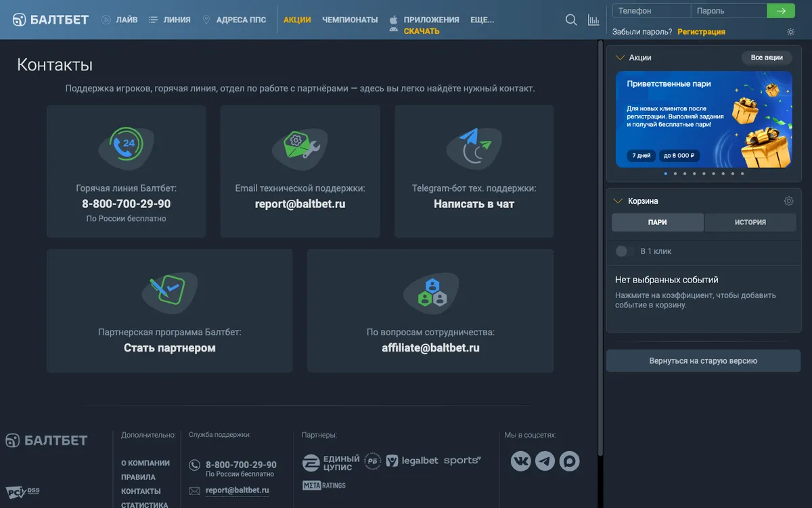Viewport: 812px width, 508px height.
Task: Focus the Телефон input field
Action: [x=652, y=11]
